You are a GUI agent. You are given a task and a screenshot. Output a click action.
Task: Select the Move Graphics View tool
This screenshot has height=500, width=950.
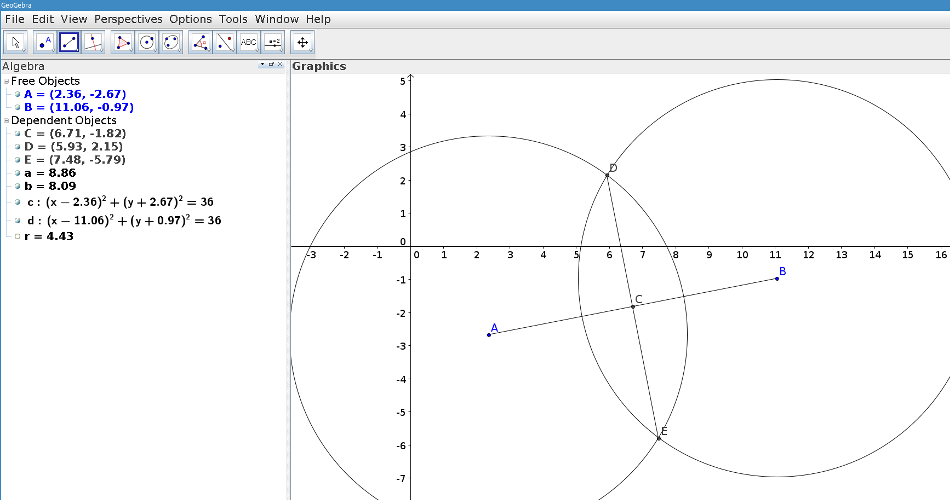coord(302,42)
